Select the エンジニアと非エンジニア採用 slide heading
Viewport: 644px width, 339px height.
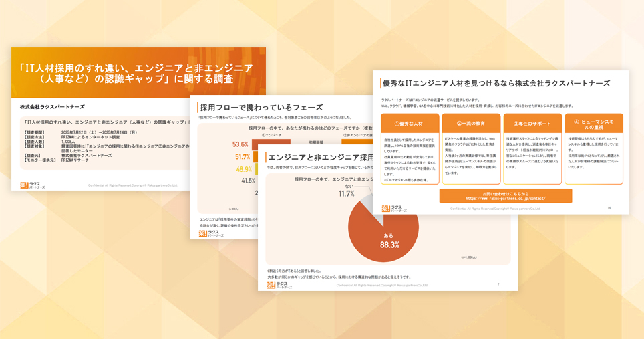tap(320, 157)
